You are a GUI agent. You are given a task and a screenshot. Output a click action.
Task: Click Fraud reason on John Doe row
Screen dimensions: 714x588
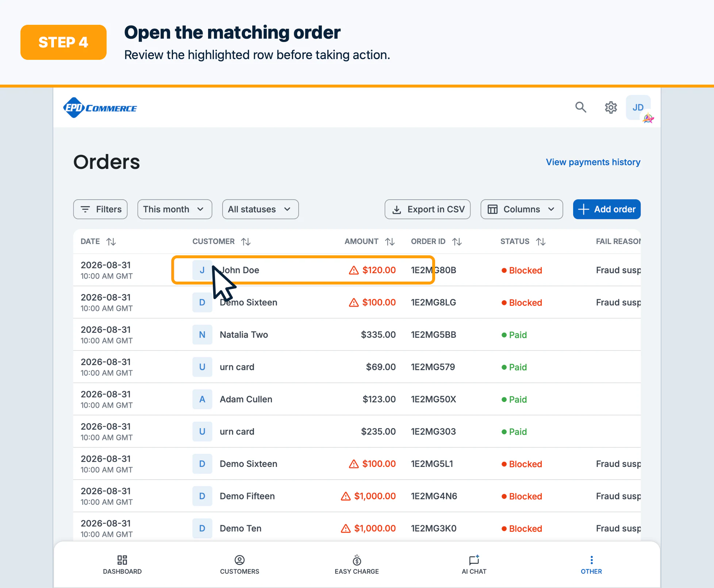point(618,270)
